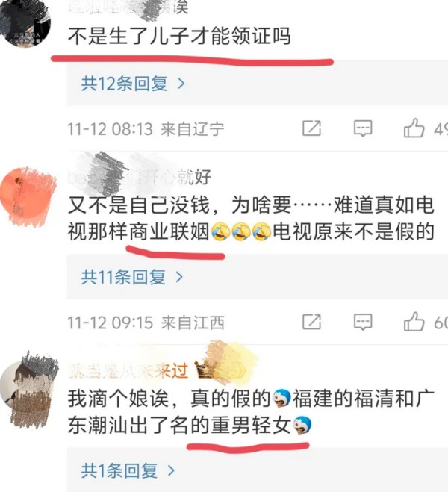Image resolution: width=448 pixels, height=492 pixels.
Task: Click the crown badge beside the third username
Action: click(x=205, y=370)
